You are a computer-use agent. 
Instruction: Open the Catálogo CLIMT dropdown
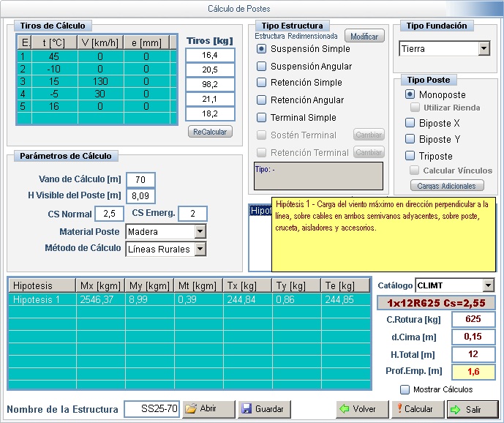tap(488, 285)
